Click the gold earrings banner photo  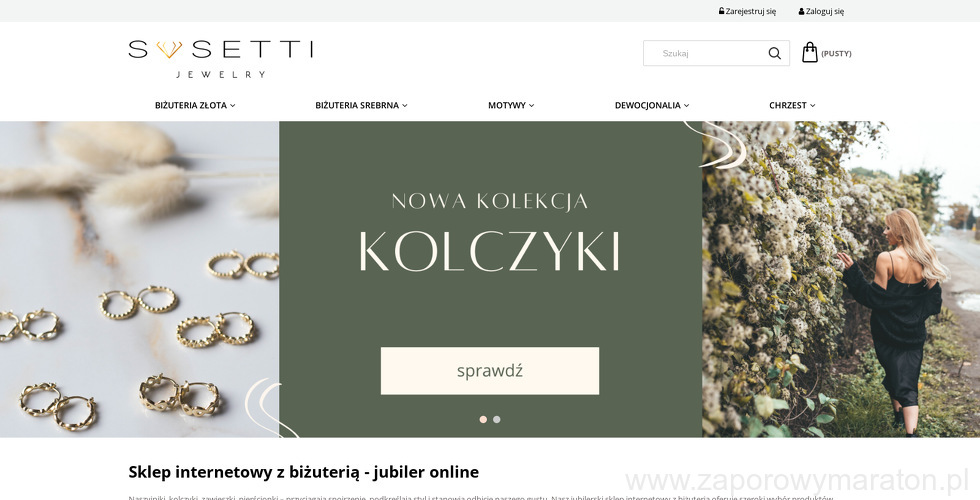click(x=139, y=279)
